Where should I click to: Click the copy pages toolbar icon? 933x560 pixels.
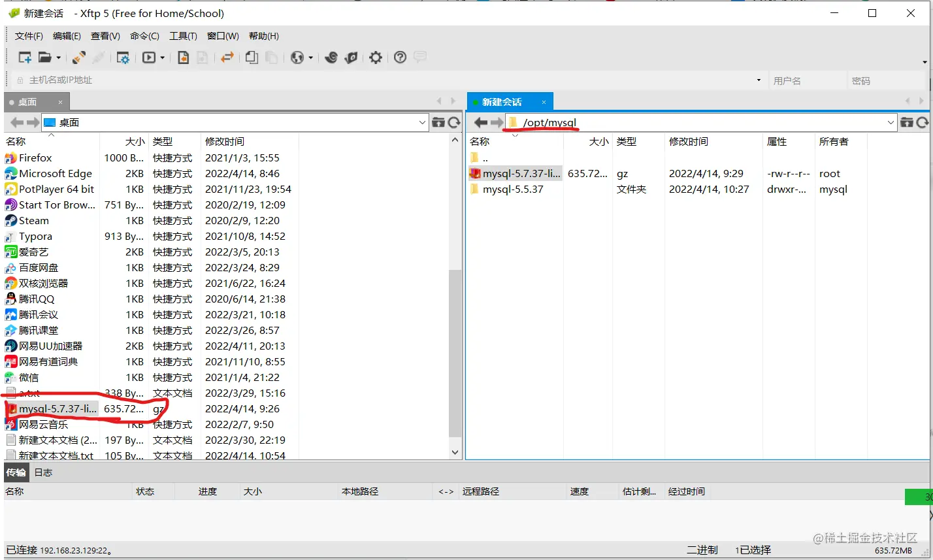pyautogui.click(x=252, y=58)
